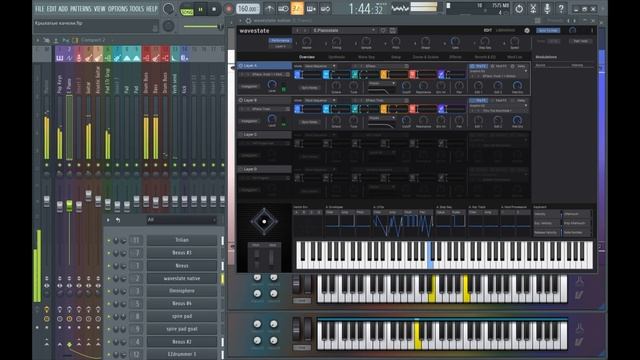Select the wavestate native channel button

click(182, 278)
